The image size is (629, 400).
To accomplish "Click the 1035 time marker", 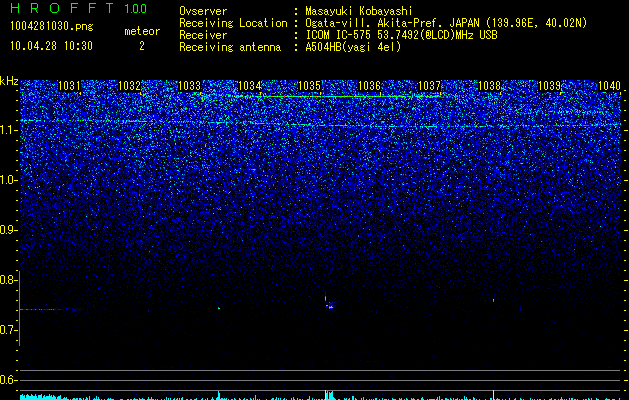I will (x=310, y=86).
